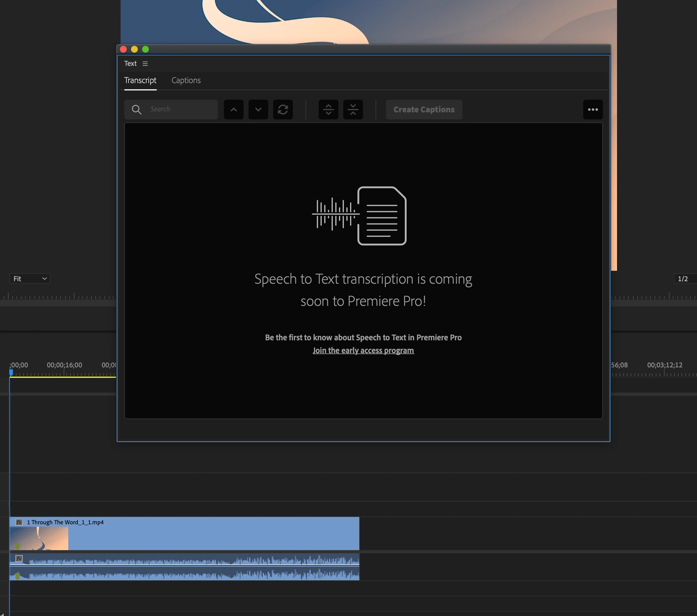The width and height of the screenshot is (697, 616).
Task: Open the Text panel hamburger menu
Action: coord(145,64)
